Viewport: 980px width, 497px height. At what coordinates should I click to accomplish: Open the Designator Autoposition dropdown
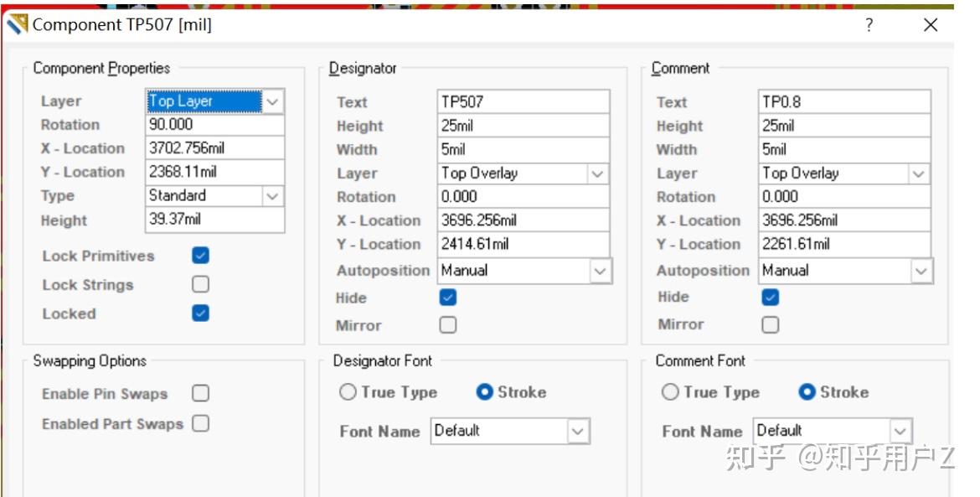click(x=600, y=271)
